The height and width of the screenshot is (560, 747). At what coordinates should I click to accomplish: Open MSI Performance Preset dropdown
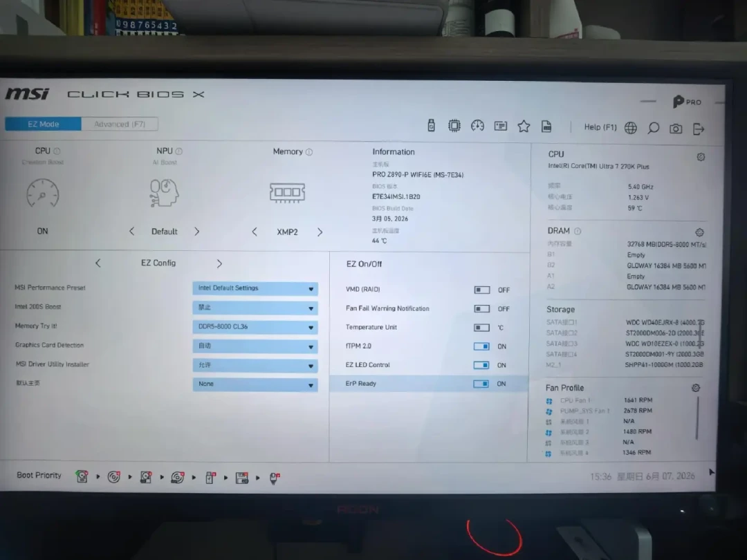pos(255,288)
